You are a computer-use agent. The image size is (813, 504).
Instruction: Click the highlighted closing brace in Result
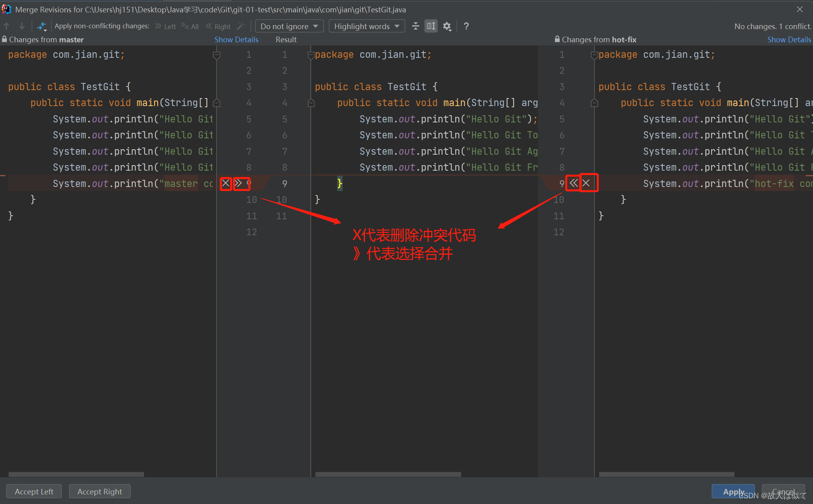[x=340, y=183]
